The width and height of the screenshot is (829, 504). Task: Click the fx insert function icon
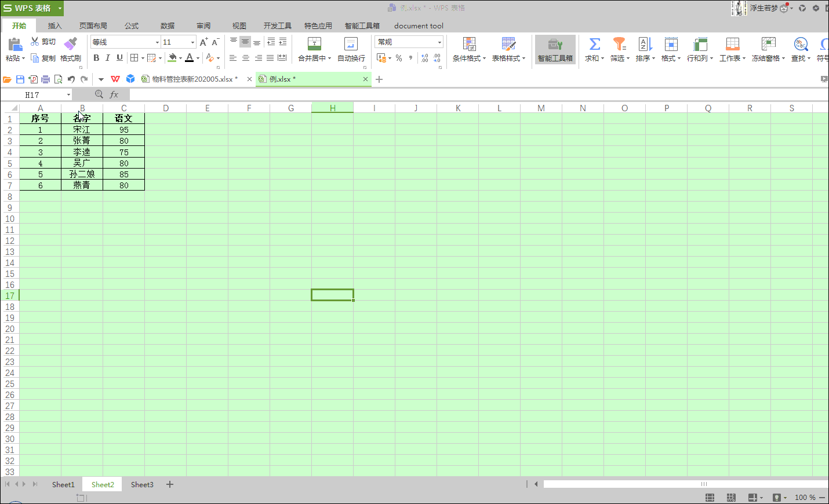click(114, 94)
